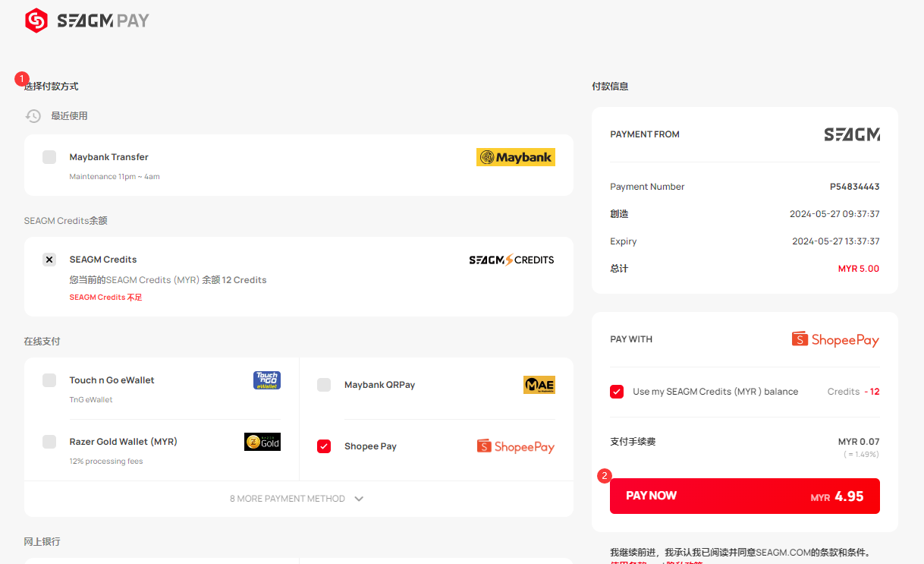
Task: Click the processing fee MYR 0.07
Action: point(859,442)
